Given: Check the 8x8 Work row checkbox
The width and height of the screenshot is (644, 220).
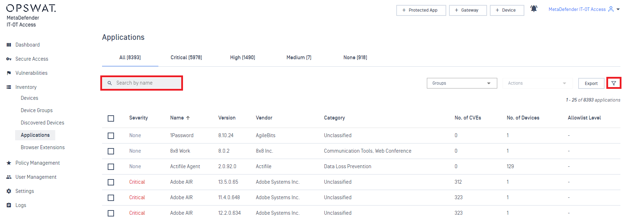Looking at the screenshot, I should pyautogui.click(x=111, y=151).
